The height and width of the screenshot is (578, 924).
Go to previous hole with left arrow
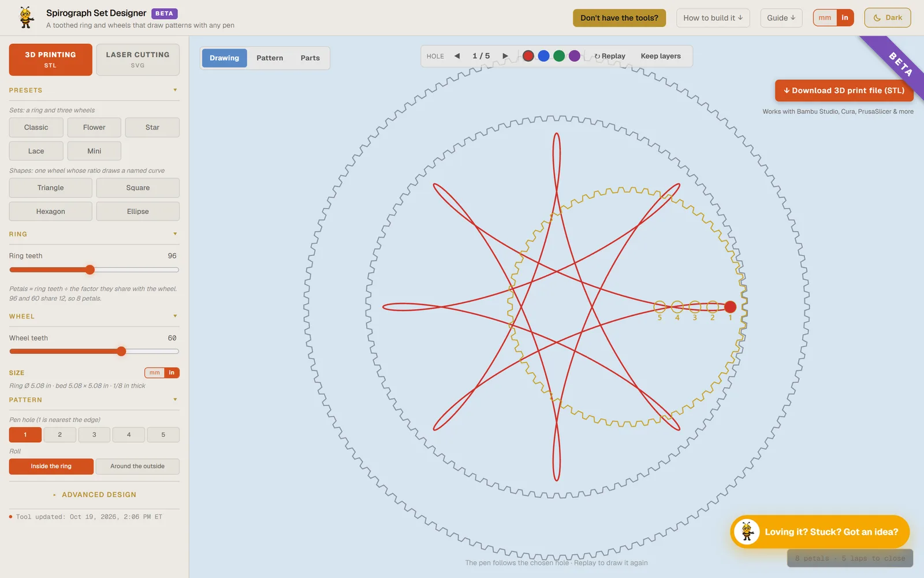[x=457, y=56]
